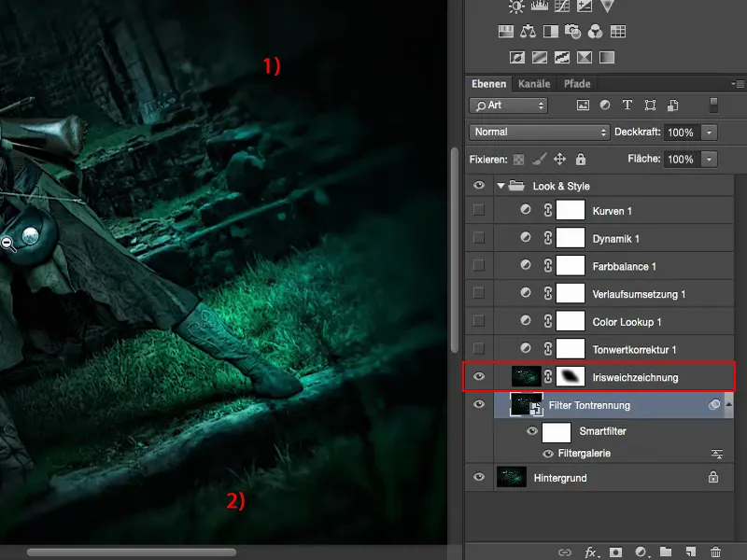The image size is (747, 560).
Task: Add a Black & White adjustment icon
Action: point(551,32)
